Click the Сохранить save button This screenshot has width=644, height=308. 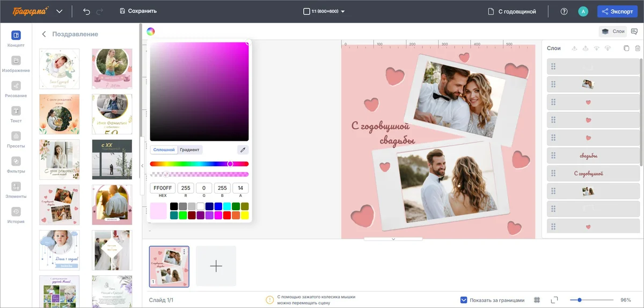point(138,11)
